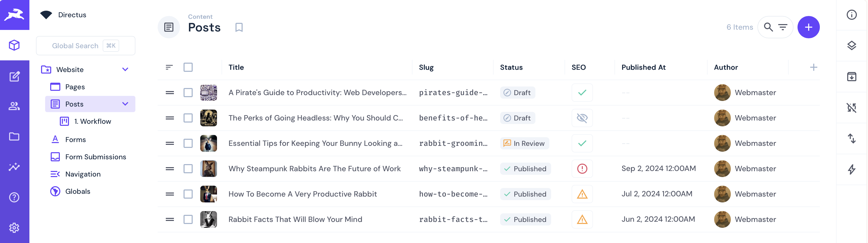Bookmark the Posts collection

(239, 27)
